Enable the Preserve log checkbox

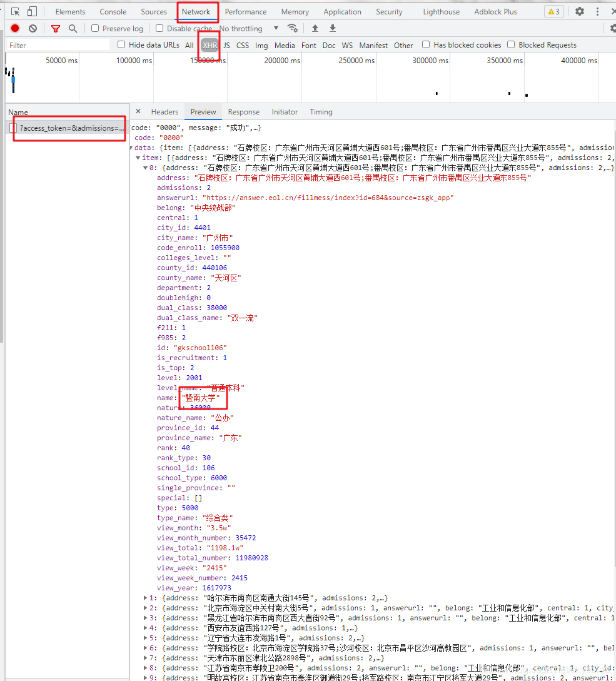(x=96, y=28)
